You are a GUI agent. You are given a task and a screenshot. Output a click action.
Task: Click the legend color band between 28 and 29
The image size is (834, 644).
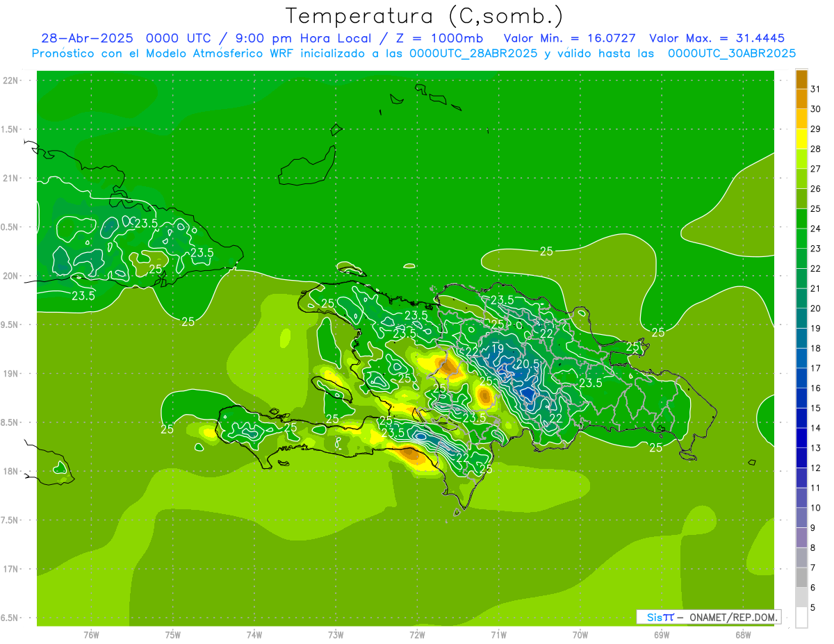tap(801, 139)
